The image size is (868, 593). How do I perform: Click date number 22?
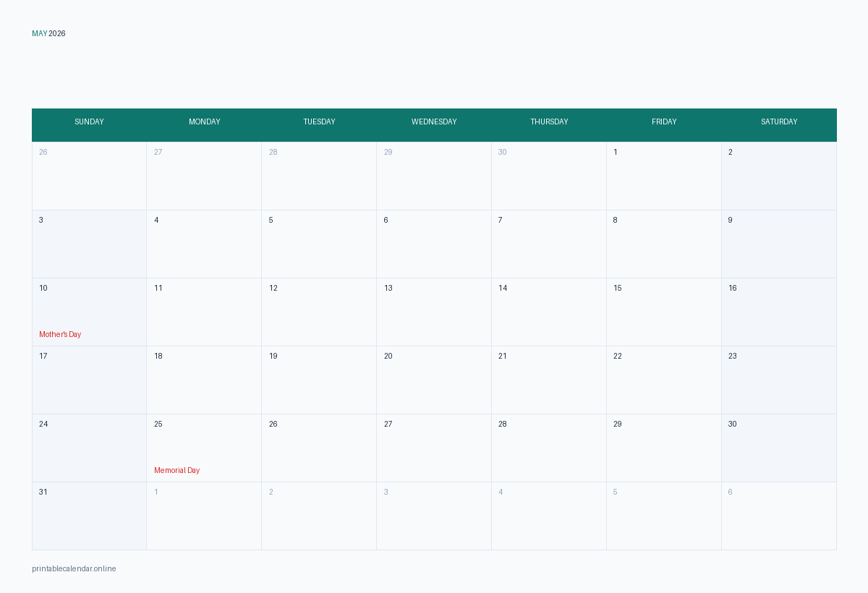tap(618, 357)
